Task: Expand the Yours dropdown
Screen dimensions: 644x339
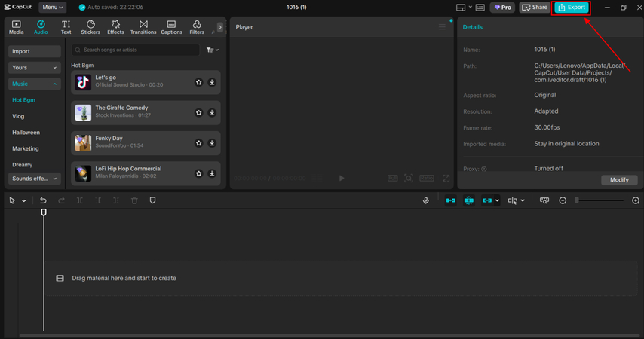Action: pyautogui.click(x=35, y=67)
